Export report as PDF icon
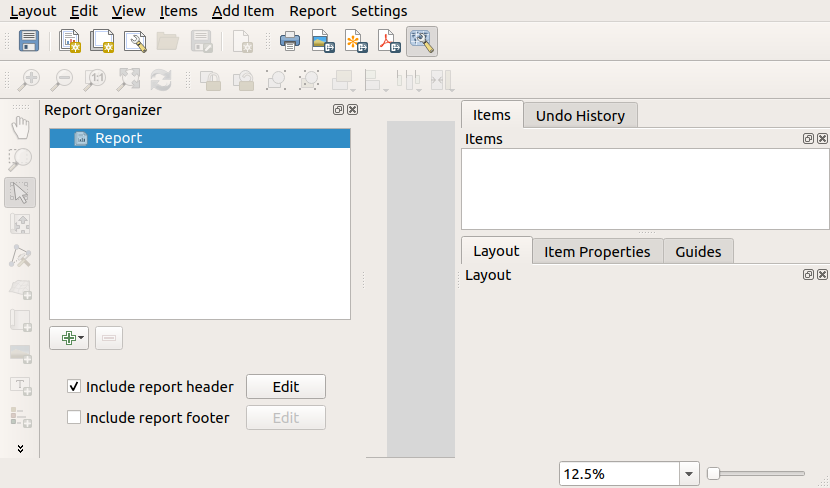830x488 pixels. pyautogui.click(x=388, y=41)
